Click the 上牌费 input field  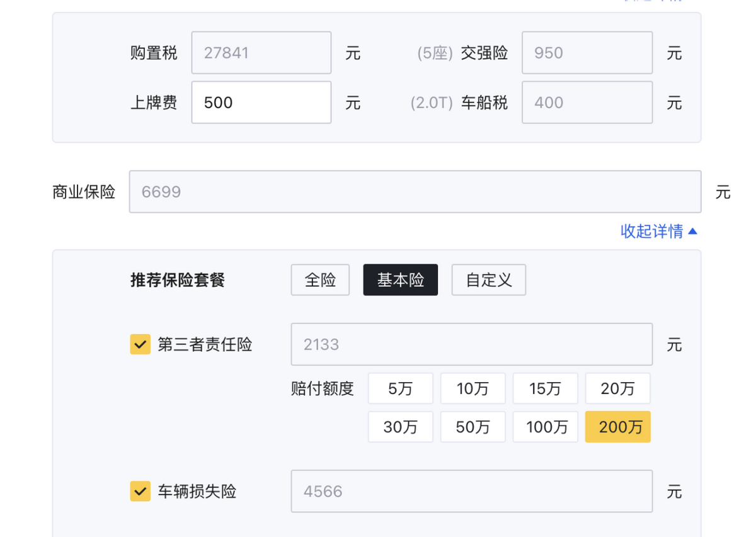261,103
